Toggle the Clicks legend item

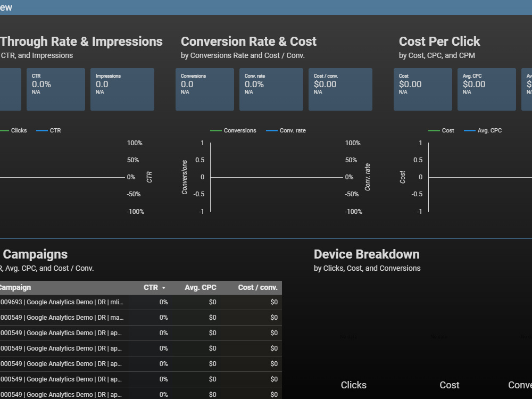(13, 130)
